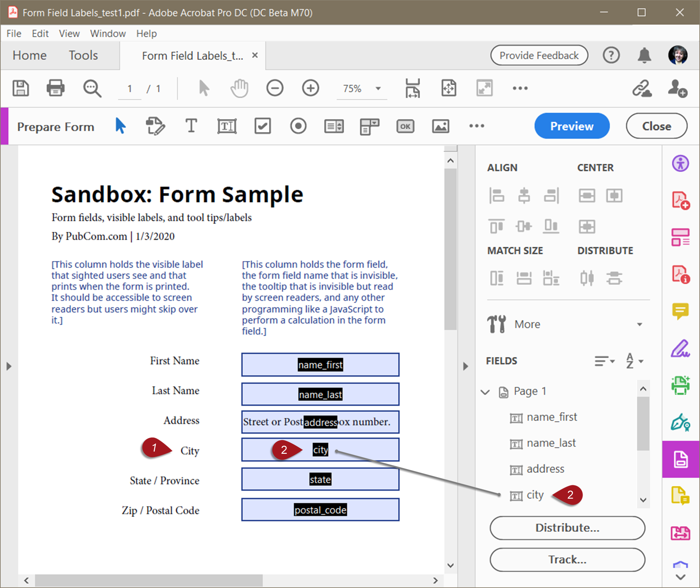Select the Add Text Field tool
Screen dimensions: 700x588
click(227, 126)
